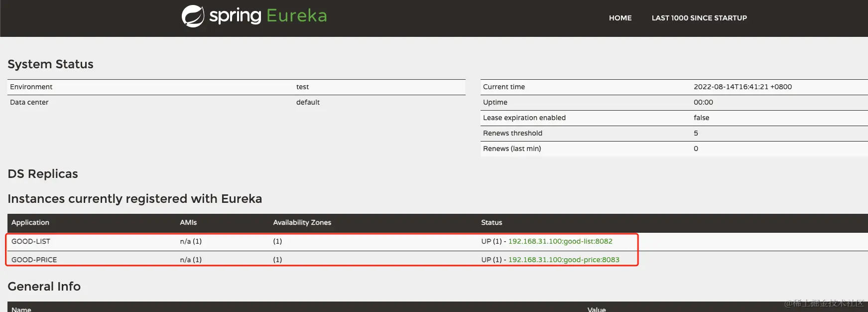
Task: Select the Renews threshold value 5
Action: 696,133
